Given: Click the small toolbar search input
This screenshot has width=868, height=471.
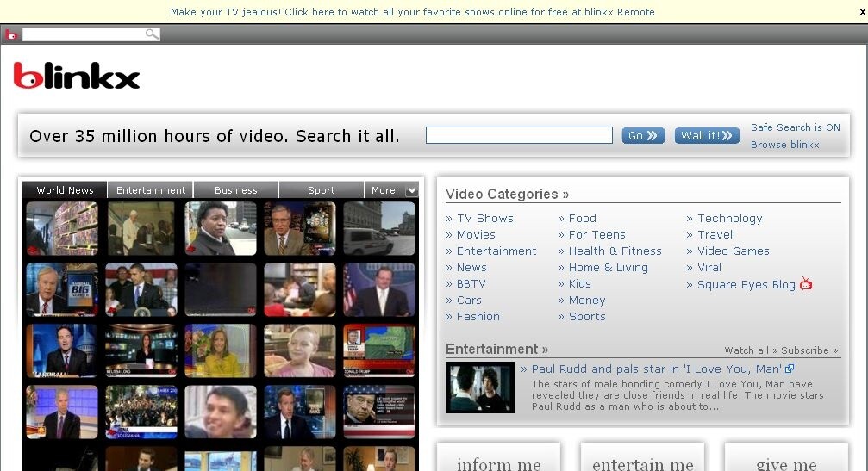Looking at the screenshot, I should coord(83,34).
